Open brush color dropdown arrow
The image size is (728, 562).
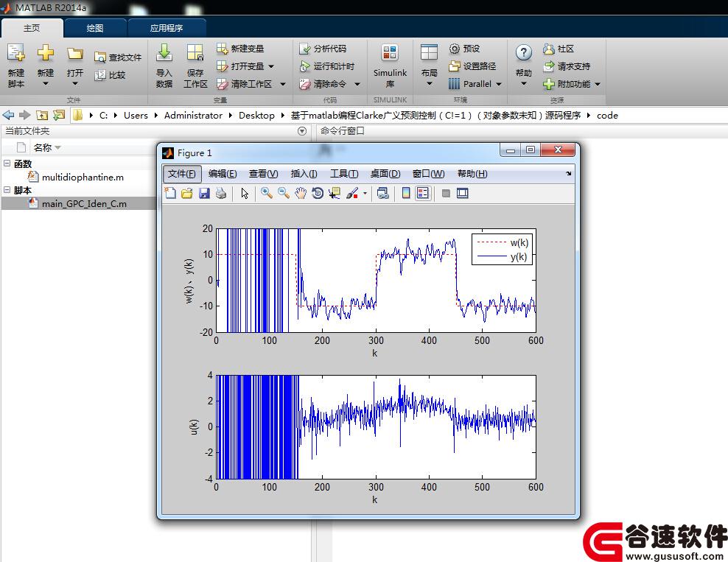point(365,194)
